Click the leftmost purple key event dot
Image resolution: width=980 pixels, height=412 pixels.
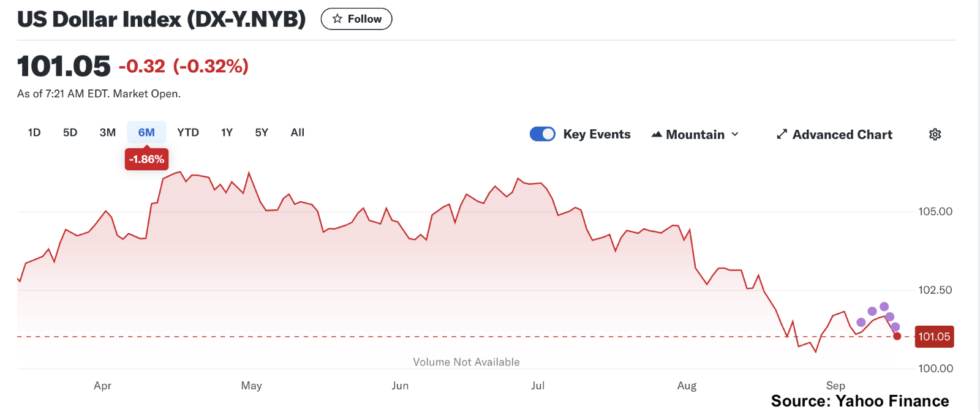[x=861, y=323]
